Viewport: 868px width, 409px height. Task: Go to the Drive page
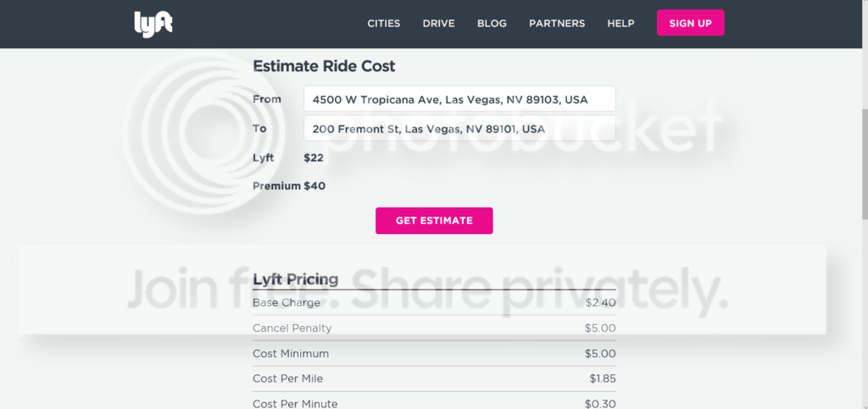point(438,24)
